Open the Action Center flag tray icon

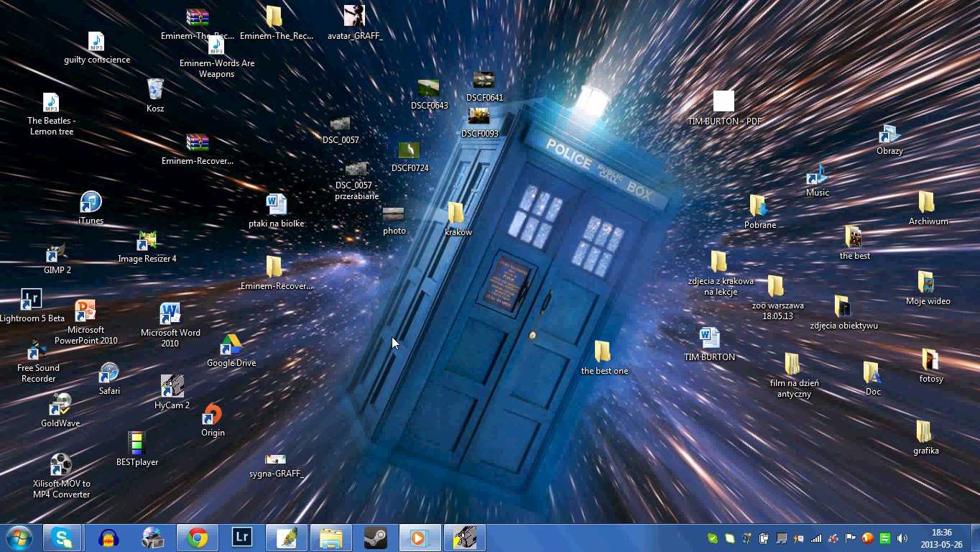point(851,538)
